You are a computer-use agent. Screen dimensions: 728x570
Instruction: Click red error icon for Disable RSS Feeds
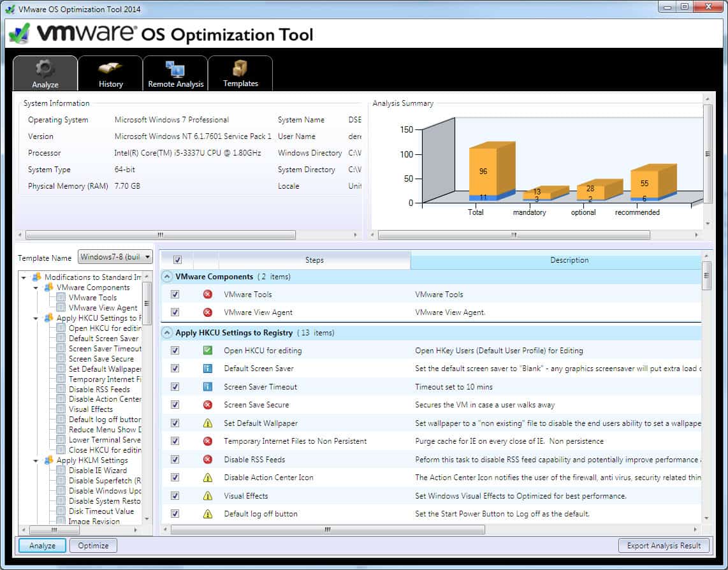[x=208, y=459]
